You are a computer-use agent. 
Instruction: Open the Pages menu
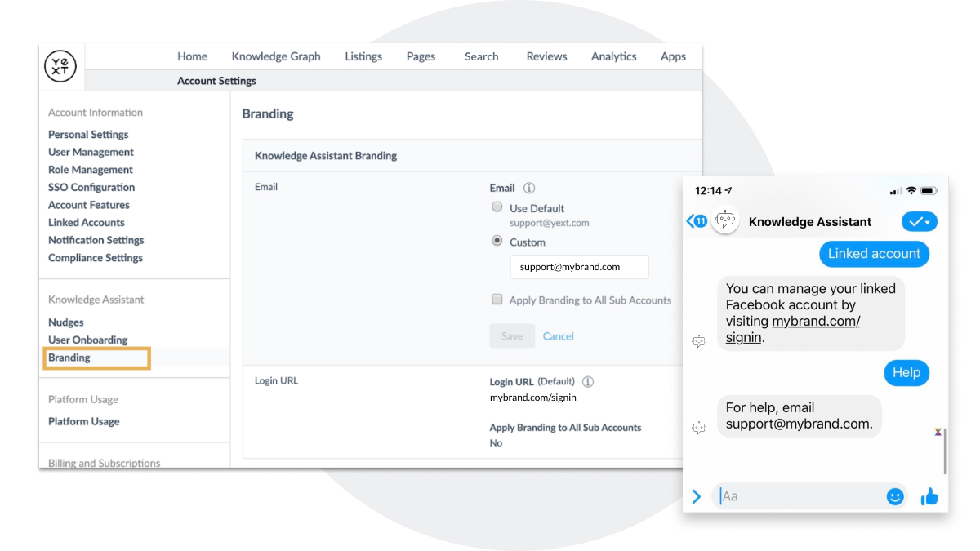[421, 56]
